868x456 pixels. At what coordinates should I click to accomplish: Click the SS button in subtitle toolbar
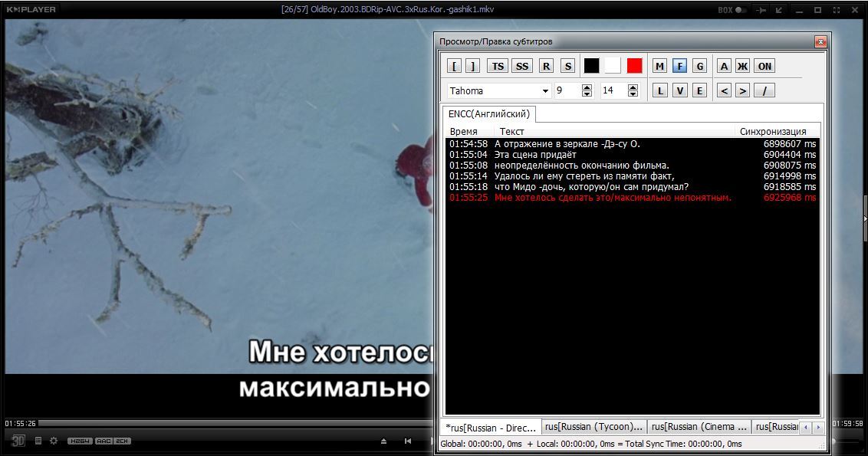pyautogui.click(x=522, y=67)
